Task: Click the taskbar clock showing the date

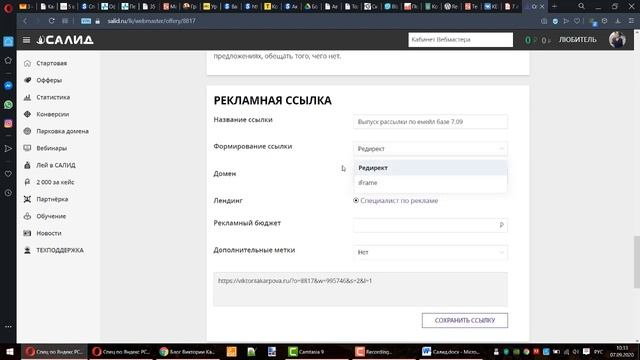Action: click(x=622, y=351)
